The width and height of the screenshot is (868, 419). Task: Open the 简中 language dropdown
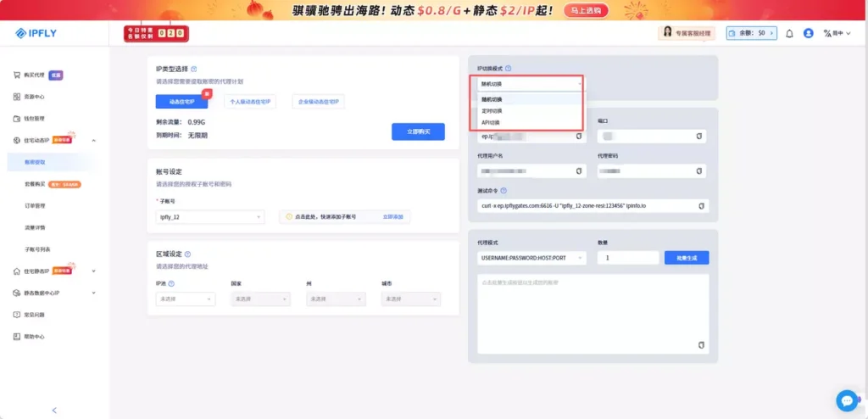[x=837, y=33]
